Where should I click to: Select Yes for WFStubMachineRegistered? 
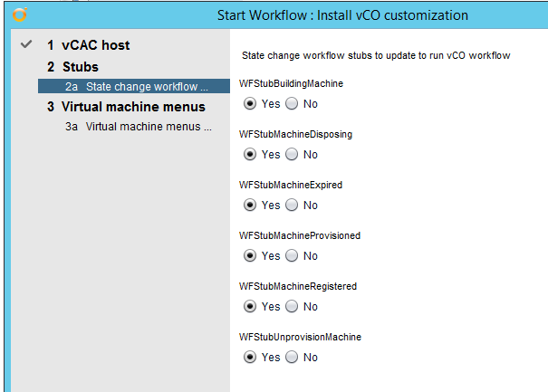250,306
